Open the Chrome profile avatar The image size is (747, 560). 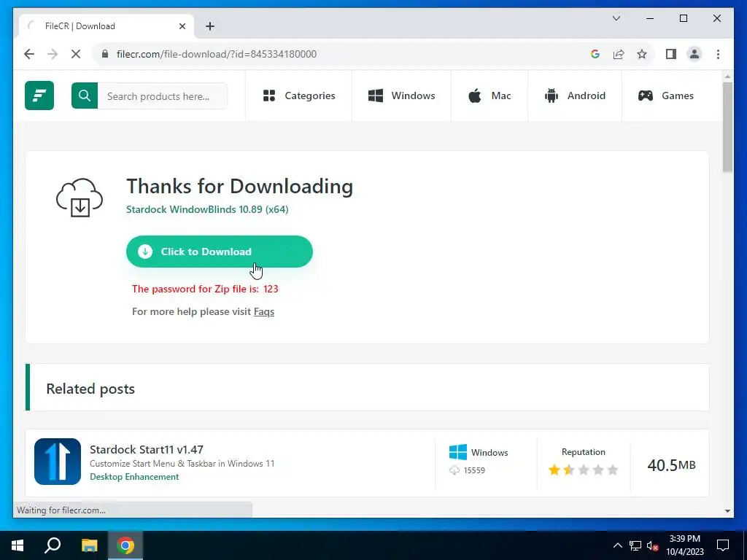pyautogui.click(x=694, y=54)
